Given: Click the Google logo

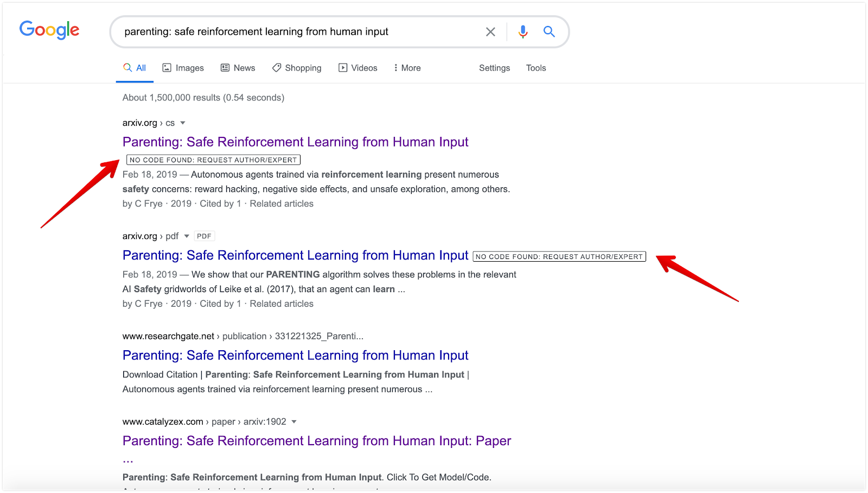Looking at the screenshot, I should (49, 30).
